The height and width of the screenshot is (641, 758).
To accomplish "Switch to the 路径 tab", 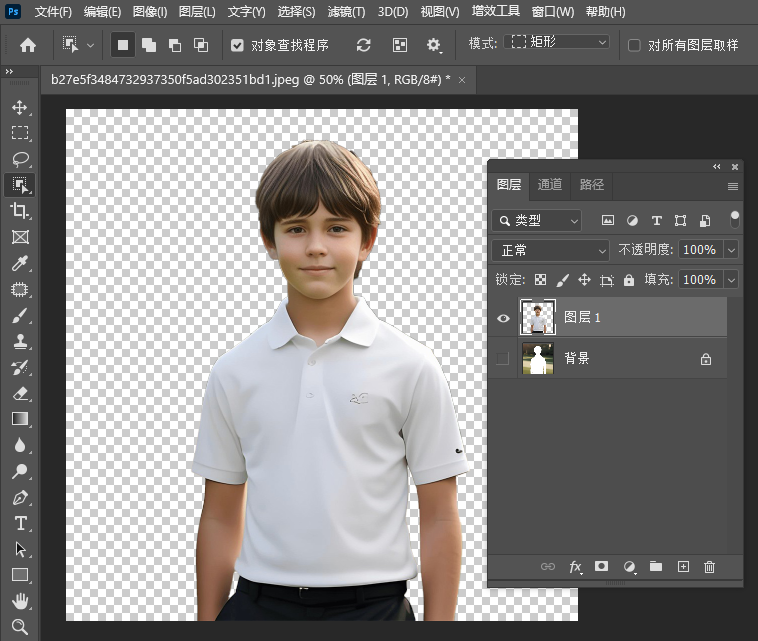I will coord(592,185).
